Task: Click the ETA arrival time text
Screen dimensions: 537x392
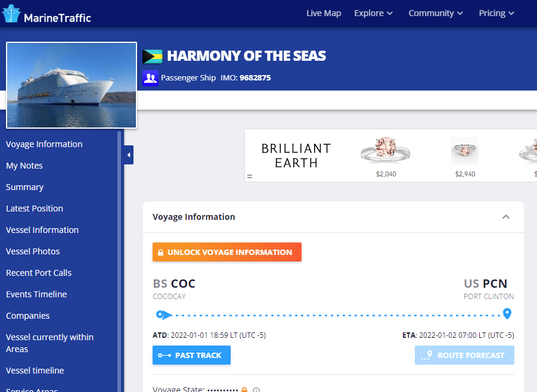Action: pos(458,335)
